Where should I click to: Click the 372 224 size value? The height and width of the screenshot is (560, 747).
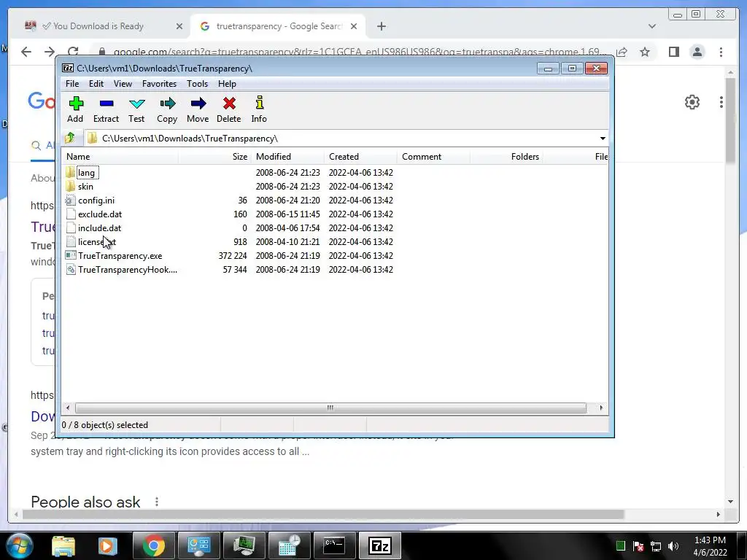click(x=233, y=256)
